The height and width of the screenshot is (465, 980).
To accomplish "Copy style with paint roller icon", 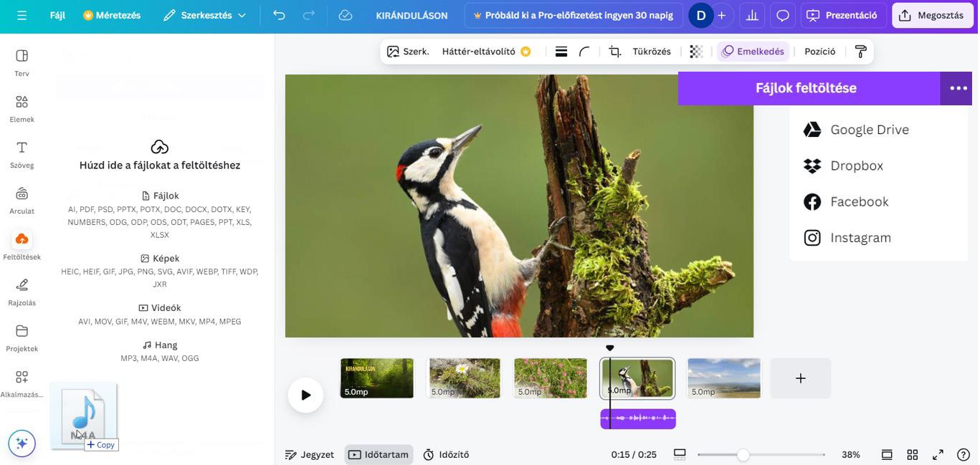I will click(x=861, y=52).
